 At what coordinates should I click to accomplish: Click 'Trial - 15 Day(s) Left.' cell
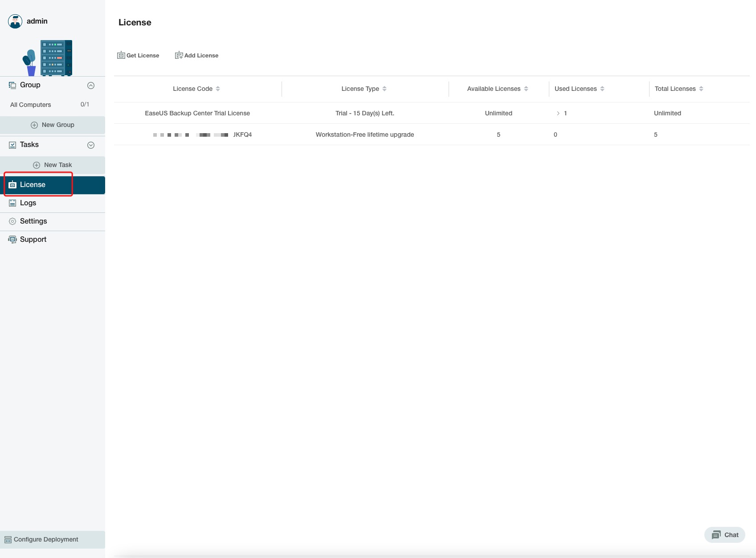(x=365, y=113)
